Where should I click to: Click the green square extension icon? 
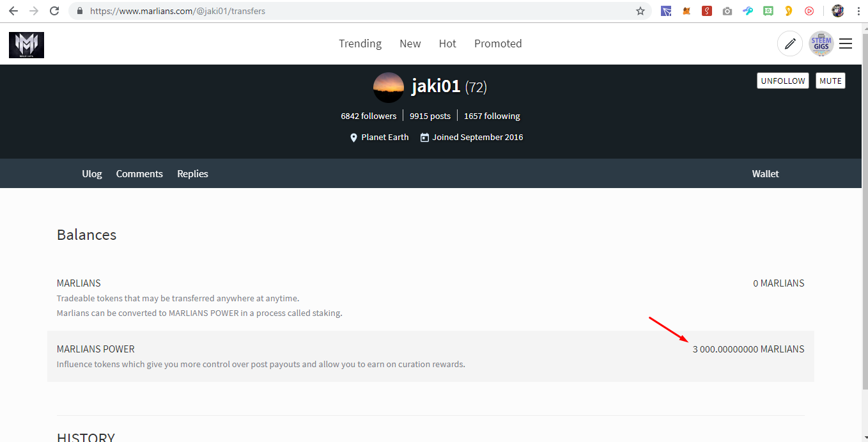[768, 11]
